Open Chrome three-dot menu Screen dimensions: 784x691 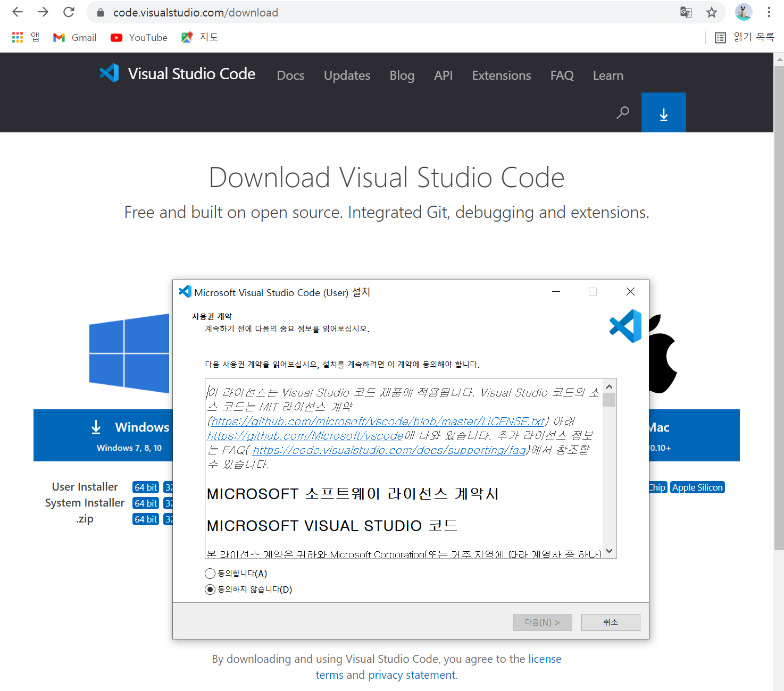click(769, 12)
